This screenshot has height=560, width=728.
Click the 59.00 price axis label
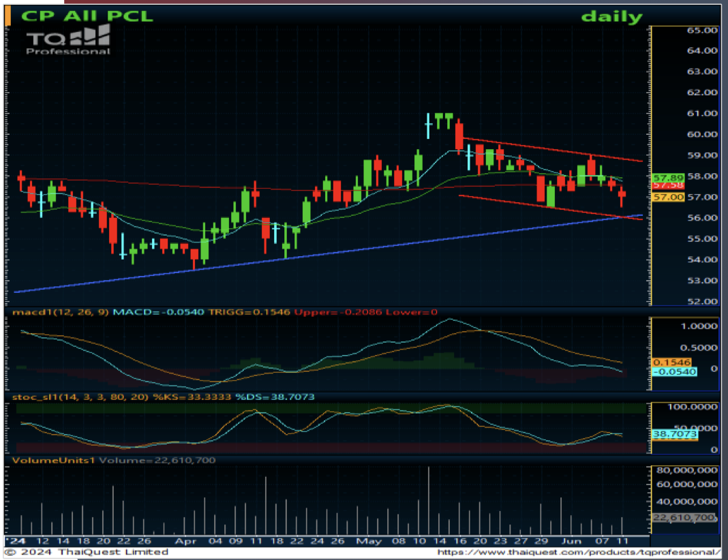[703, 155]
